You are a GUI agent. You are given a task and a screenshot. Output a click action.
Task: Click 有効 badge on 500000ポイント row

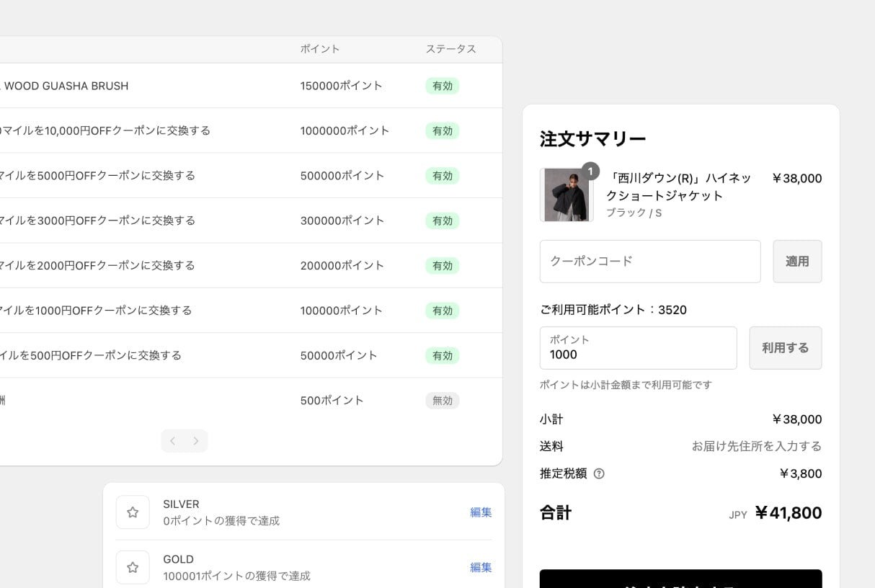click(x=442, y=176)
